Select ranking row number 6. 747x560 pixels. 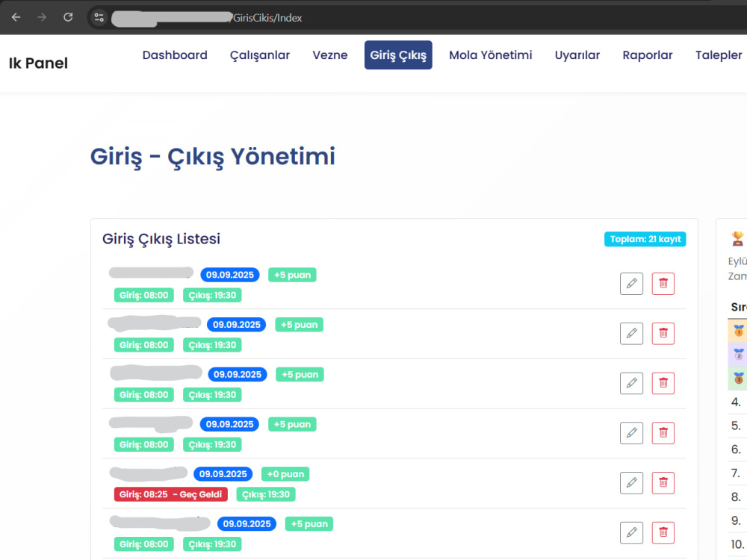737,449
